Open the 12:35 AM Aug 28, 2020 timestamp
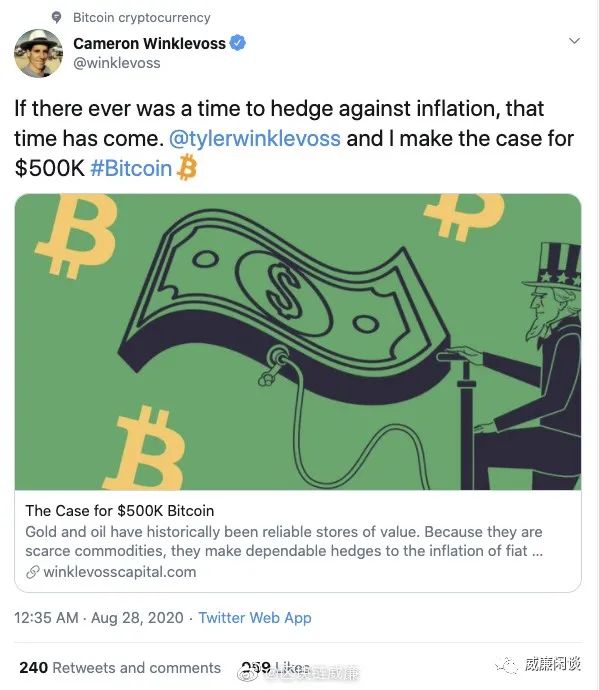 99,618
